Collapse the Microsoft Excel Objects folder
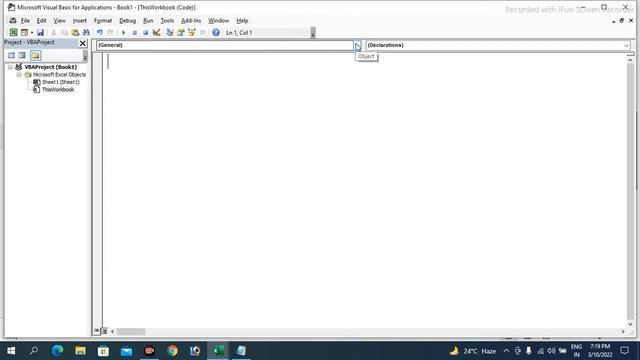The image size is (640, 360). [19, 75]
